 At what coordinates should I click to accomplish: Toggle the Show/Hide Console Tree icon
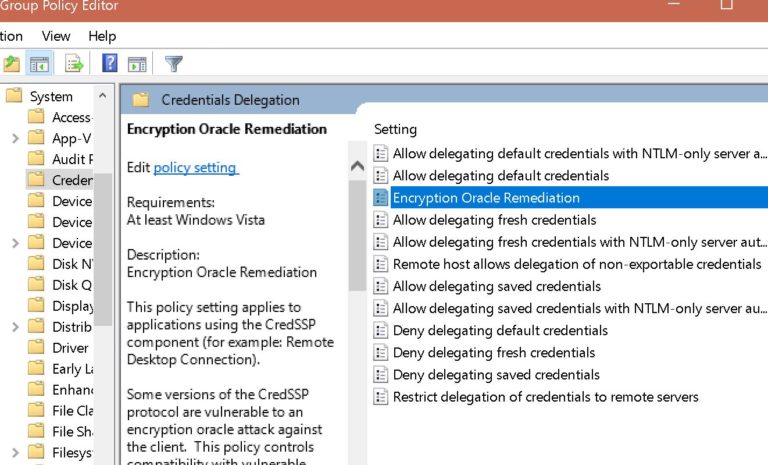(x=39, y=64)
